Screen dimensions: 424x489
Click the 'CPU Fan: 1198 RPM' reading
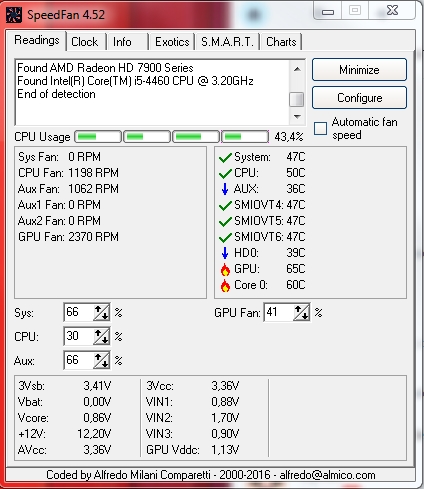(x=68, y=173)
